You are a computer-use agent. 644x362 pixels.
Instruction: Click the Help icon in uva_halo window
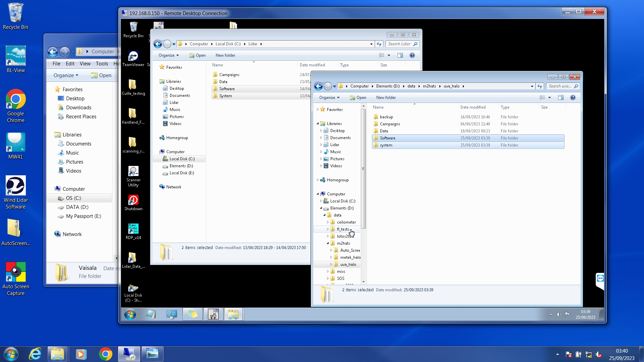(573, 98)
